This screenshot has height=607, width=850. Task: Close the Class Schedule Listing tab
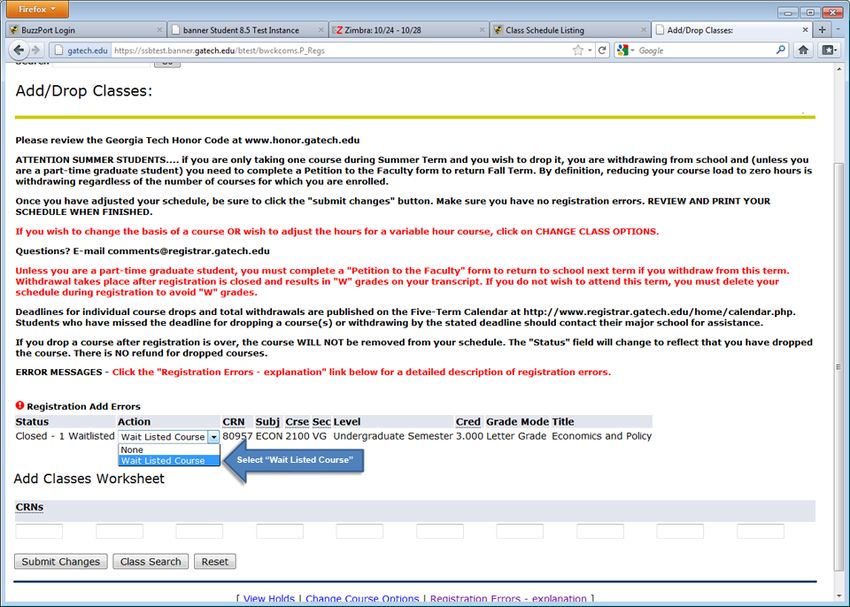pos(643,30)
